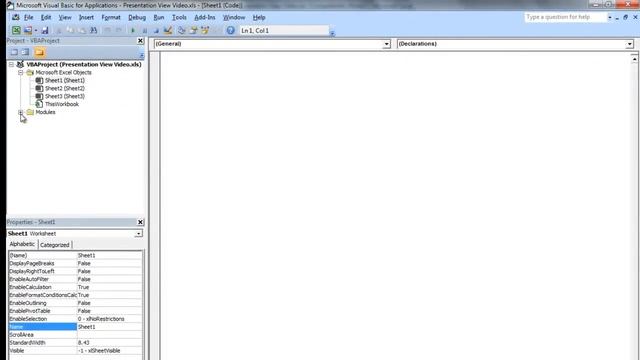Toggle Design Mode icon
640x360 pixels.
pyautogui.click(x=168, y=31)
